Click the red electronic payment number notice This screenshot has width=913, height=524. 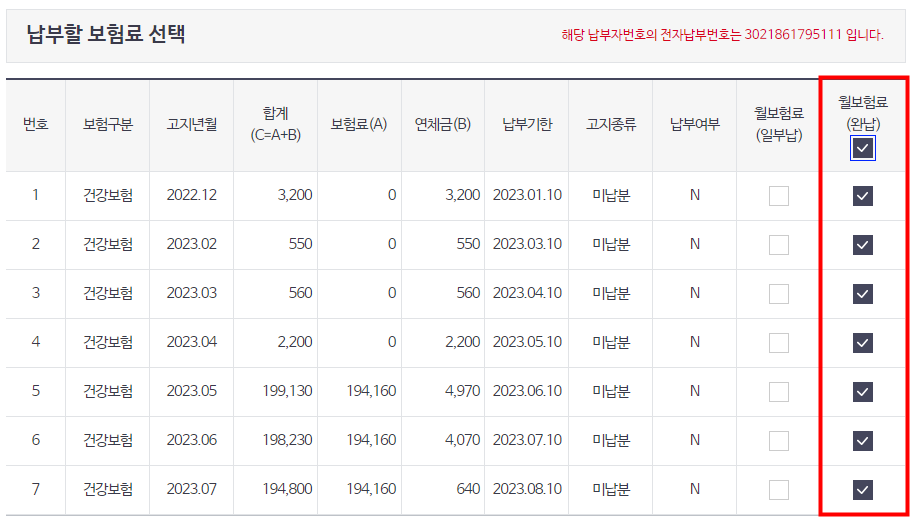722,34
